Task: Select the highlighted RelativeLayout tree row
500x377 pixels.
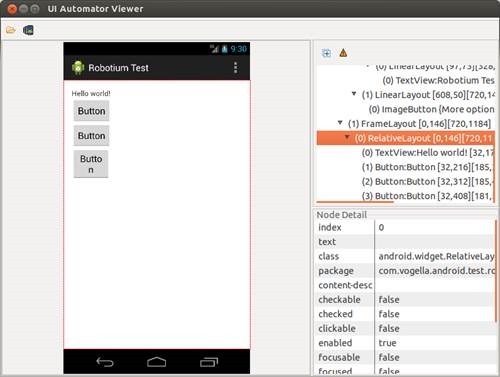Action: (405, 138)
